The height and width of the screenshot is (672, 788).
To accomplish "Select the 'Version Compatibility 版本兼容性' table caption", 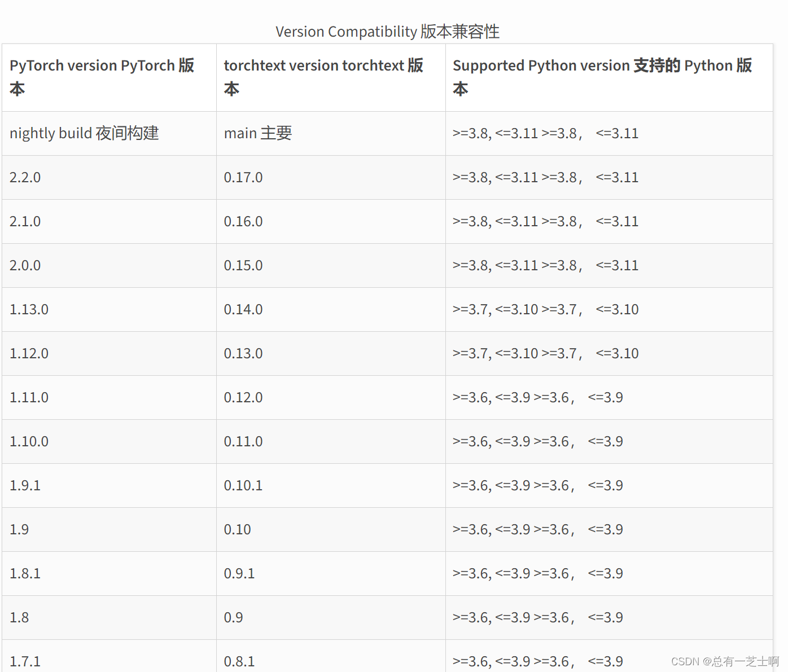I will click(x=387, y=32).
